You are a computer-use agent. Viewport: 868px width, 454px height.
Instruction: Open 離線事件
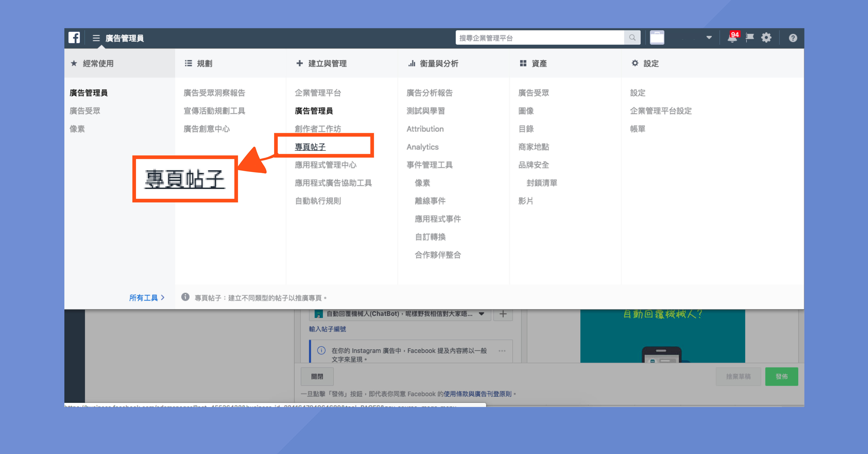tap(430, 201)
